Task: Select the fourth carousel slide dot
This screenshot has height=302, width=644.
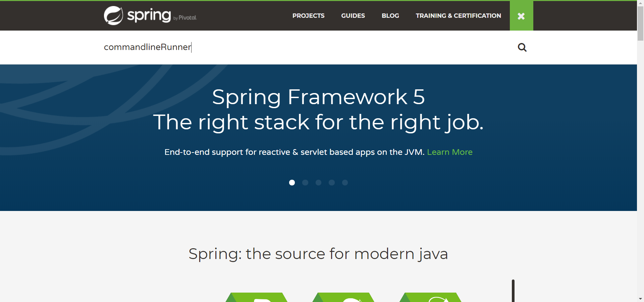Action: [x=332, y=182]
